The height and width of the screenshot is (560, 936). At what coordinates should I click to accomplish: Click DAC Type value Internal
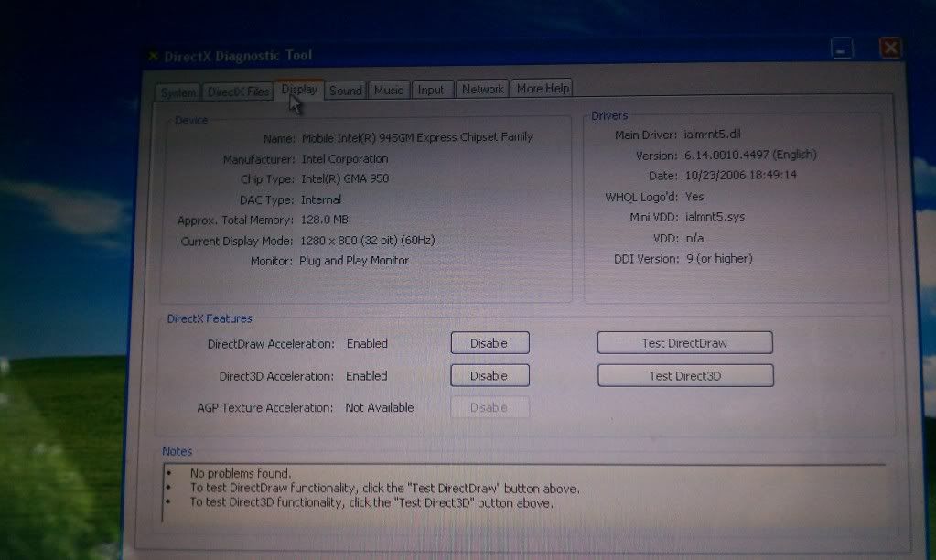pos(321,199)
